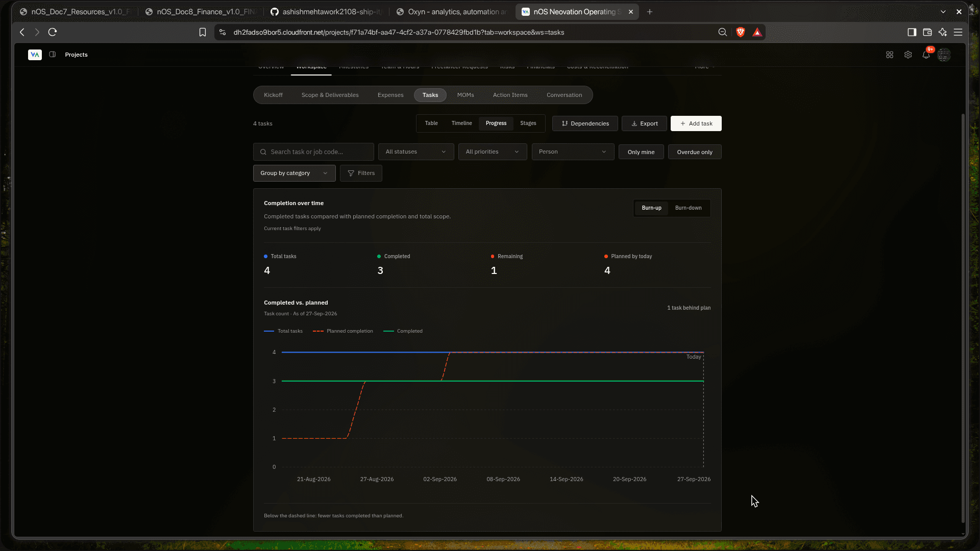Focus the Search task or job code field

coord(313,152)
